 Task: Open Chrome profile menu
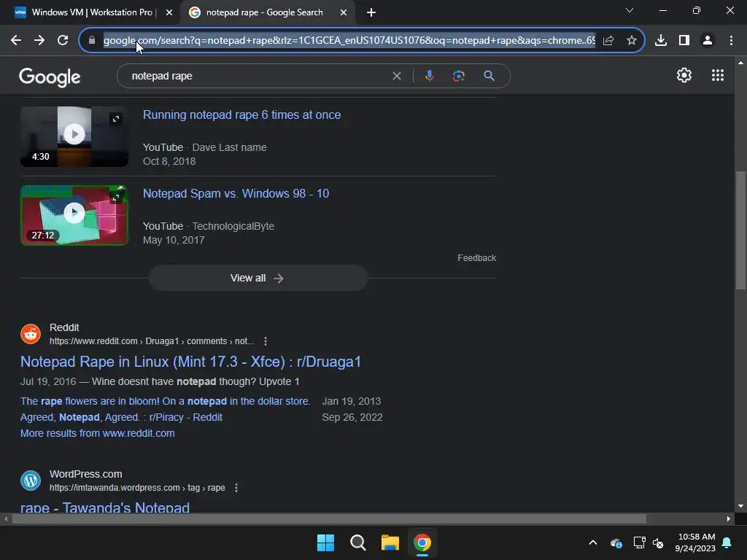tap(708, 41)
